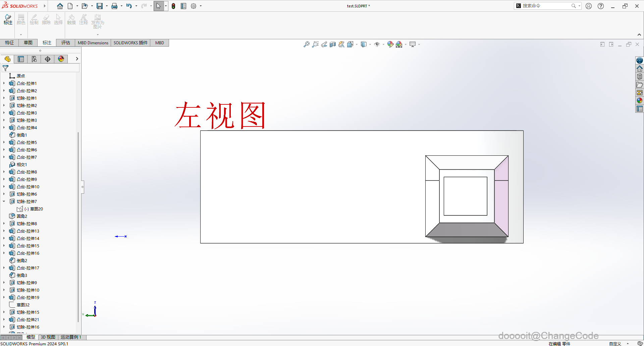Click the 发布为图片 button
Image resolution: width=644 pixels, height=346 pixels.
[x=97, y=22]
